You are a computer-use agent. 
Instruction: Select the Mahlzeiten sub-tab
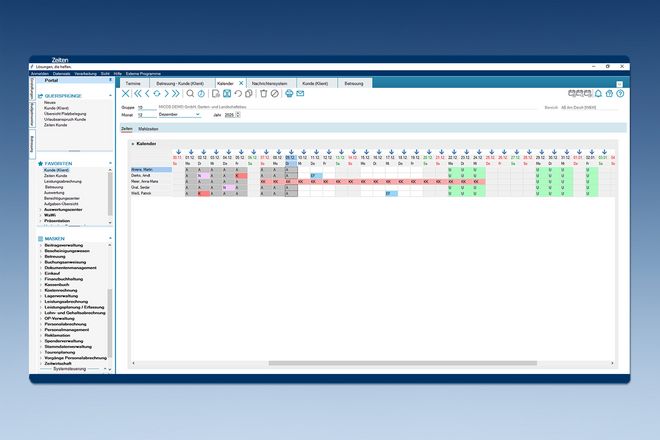tap(148, 129)
